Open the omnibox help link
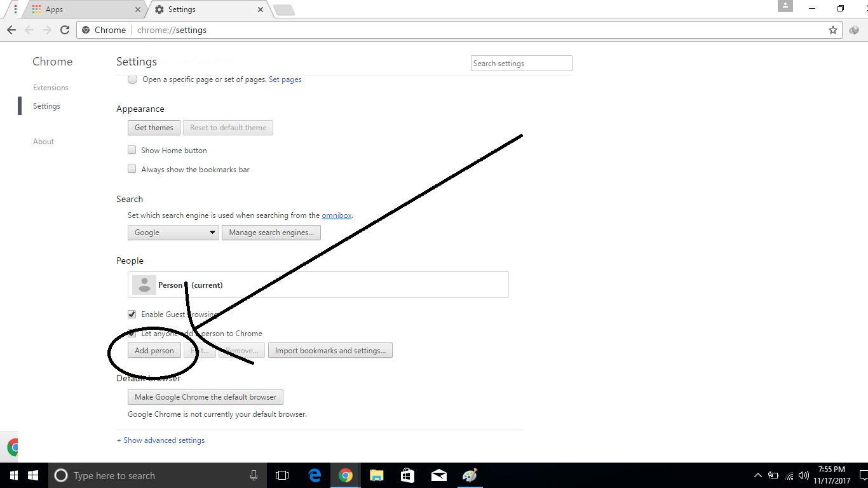Screen dimensions: 868x488 pos(336,215)
